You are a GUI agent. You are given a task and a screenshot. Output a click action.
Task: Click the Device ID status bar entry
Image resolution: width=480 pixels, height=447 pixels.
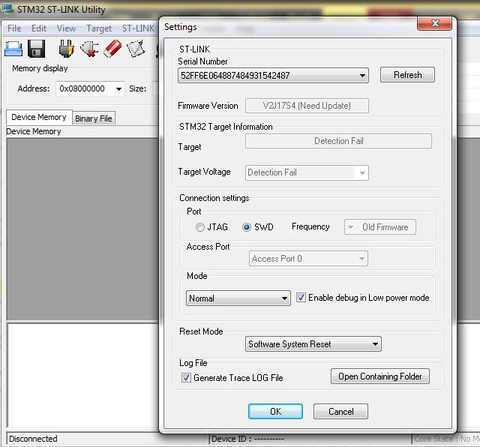(x=248, y=439)
